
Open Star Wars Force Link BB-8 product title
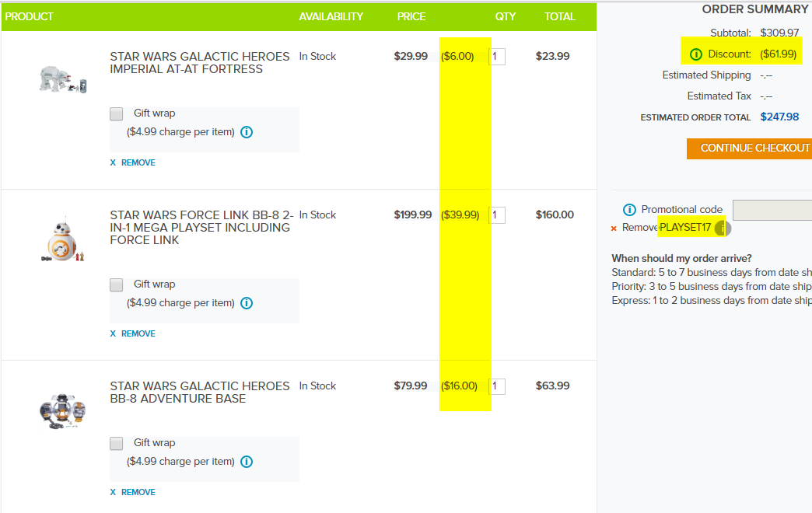(200, 227)
